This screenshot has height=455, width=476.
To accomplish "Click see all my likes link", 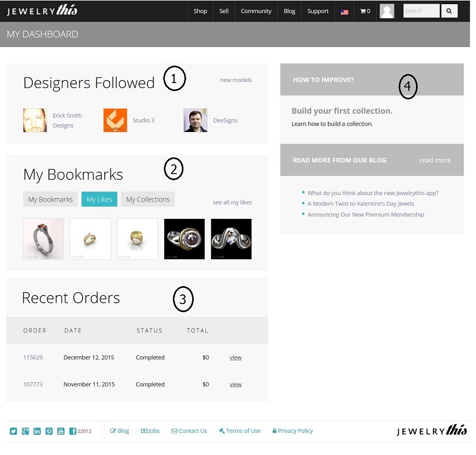I will [x=232, y=202].
